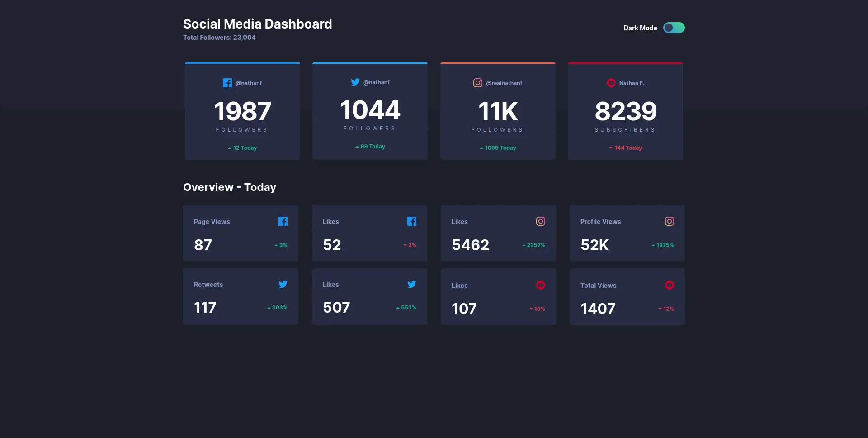Click the @realnathanf Instagram handle
Screen dimensions: 868x438
(504, 83)
